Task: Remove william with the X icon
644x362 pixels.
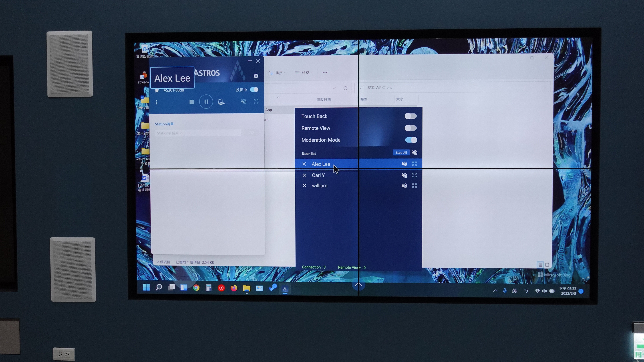Action: [x=304, y=185]
